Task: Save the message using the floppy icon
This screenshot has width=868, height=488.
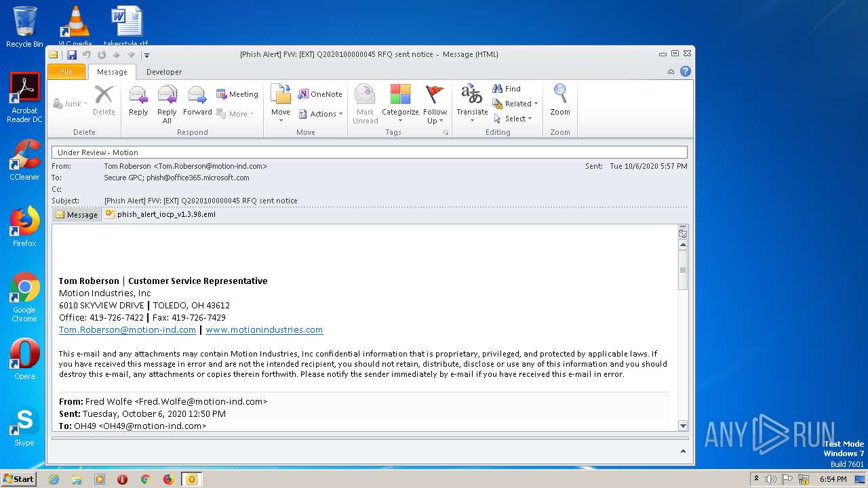Action: pos(71,54)
